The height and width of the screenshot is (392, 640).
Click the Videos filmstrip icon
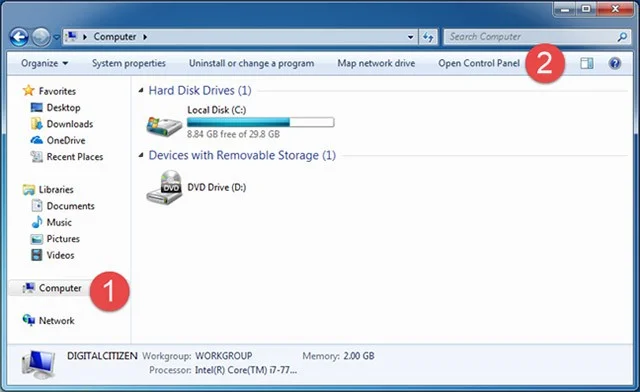coord(37,255)
